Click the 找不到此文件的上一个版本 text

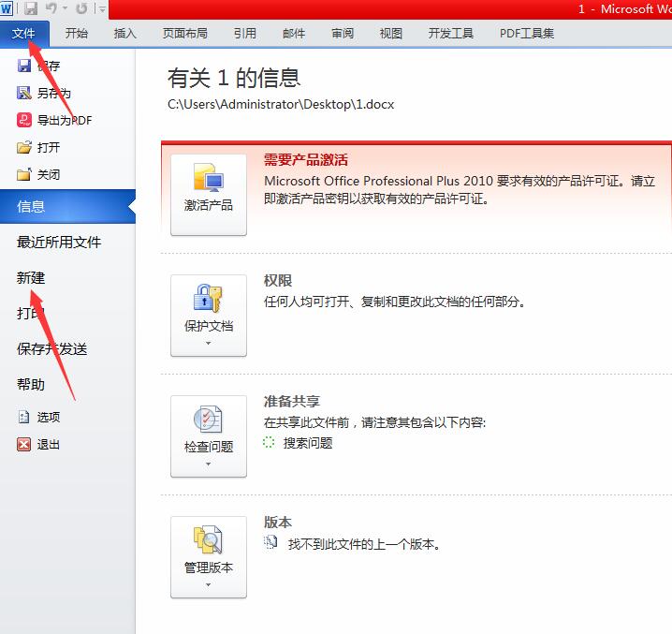[x=364, y=544]
